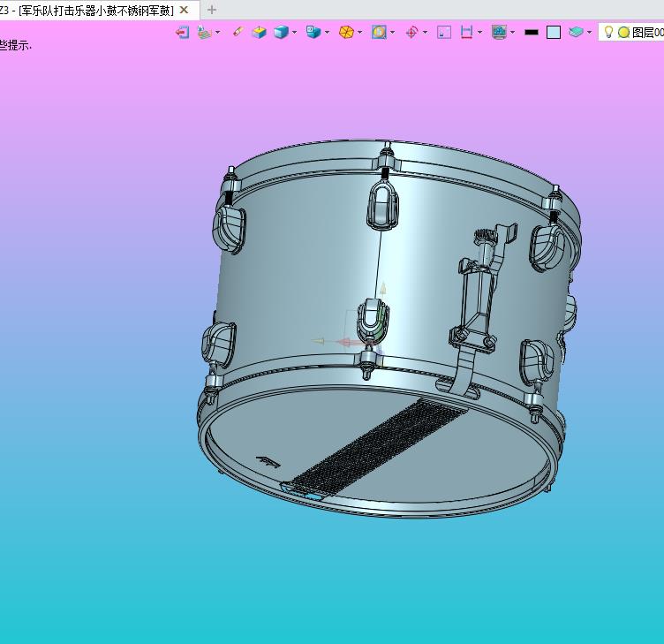
Task: Click the blue shaded cube icon
Action: point(281,32)
